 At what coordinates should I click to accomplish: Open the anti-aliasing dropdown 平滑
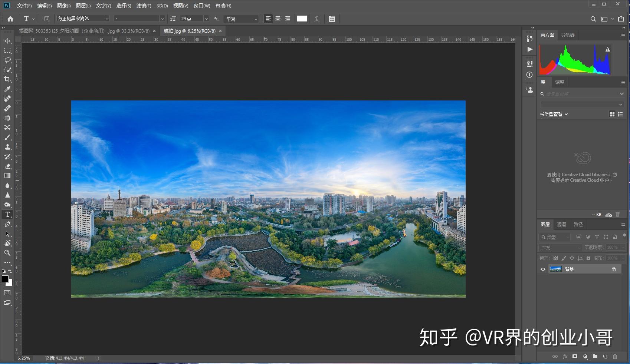[242, 19]
